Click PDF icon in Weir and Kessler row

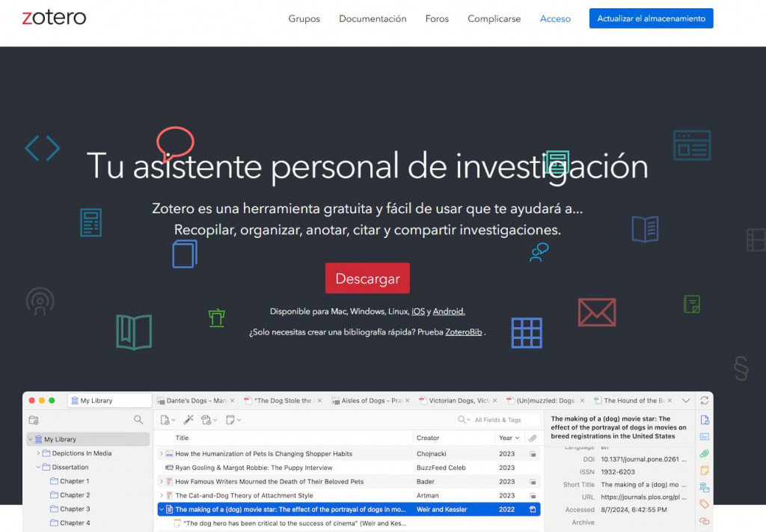[x=533, y=510]
